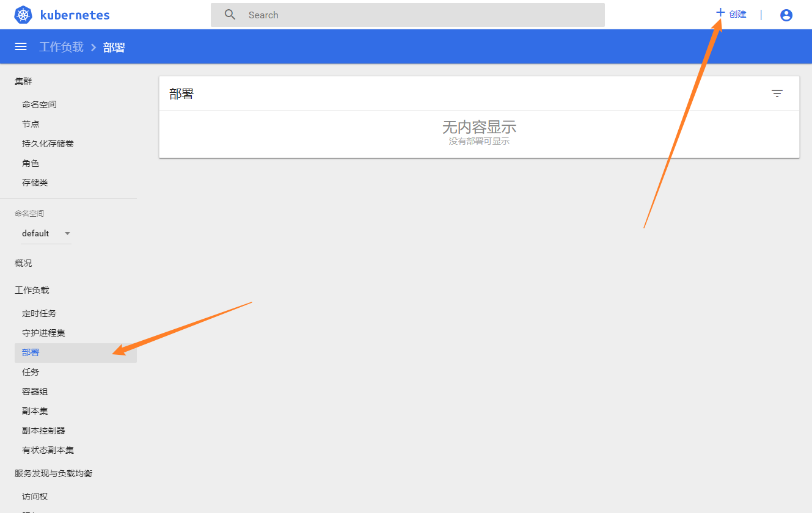
Task: Click the search magnifier icon
Action: 230,15
